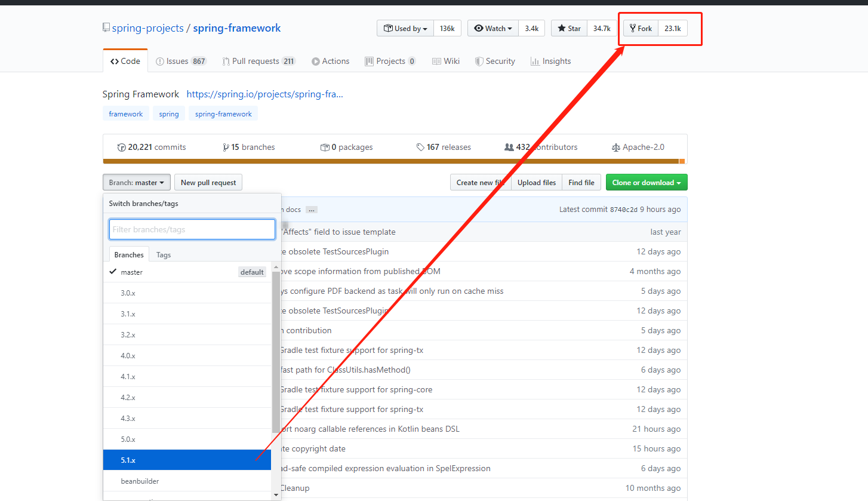The height and width of the screenshot is (501, 868).
Task: Click the spring topic tag
Action: 169,113
